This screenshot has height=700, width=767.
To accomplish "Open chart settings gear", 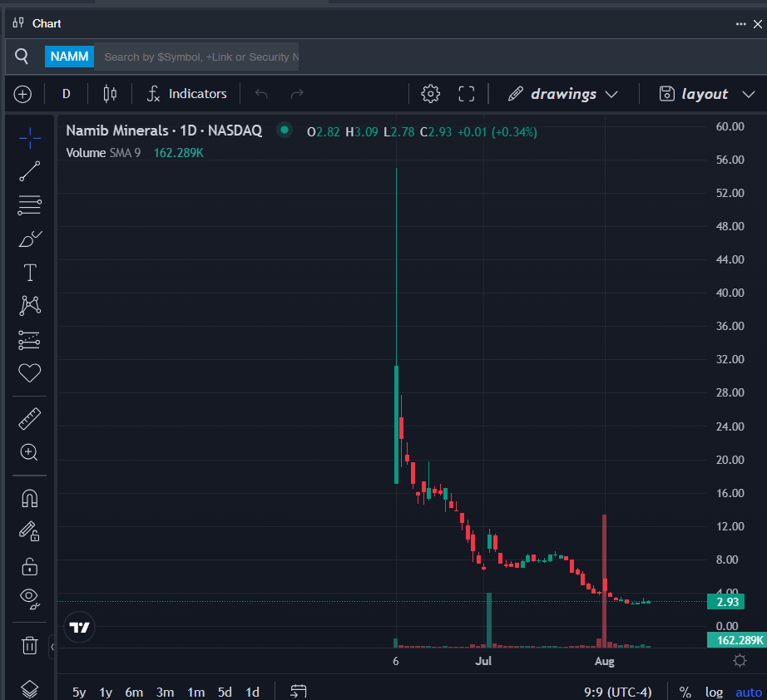I will 430,94.
